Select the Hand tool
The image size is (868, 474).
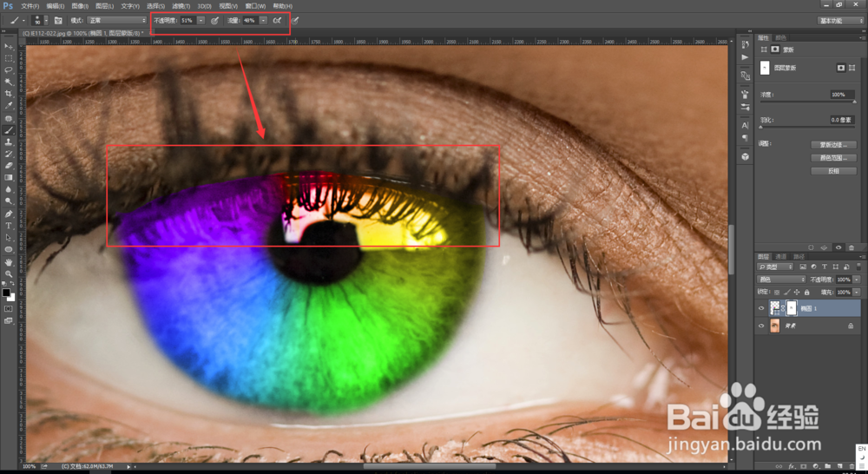(9, 262)
